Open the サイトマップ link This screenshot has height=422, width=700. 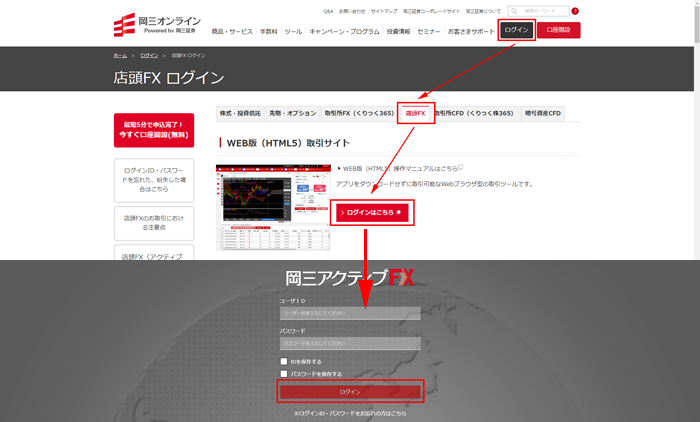(x=384, y=11)
